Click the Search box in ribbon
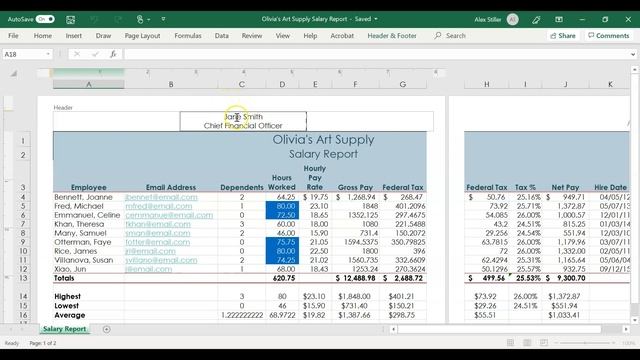The height and width of the screenshot is (360, 640). [x=451, y=36]
